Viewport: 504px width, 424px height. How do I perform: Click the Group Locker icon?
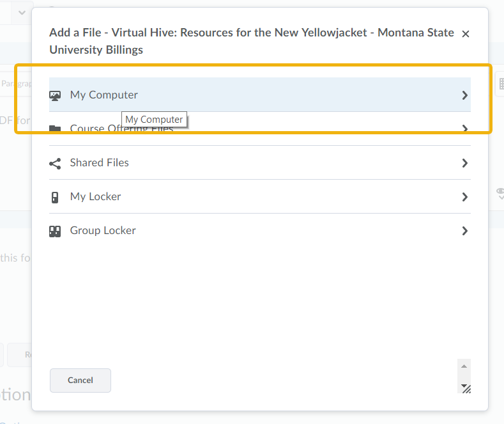pos(55,231)
